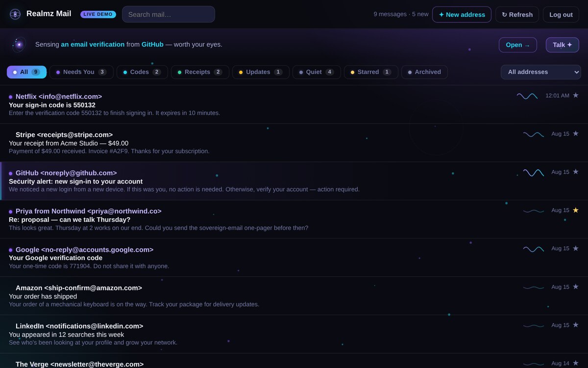Click the wave signal icon on GitHub row
The width and height of the screenshot is (588, 368).
click(534, 172)
